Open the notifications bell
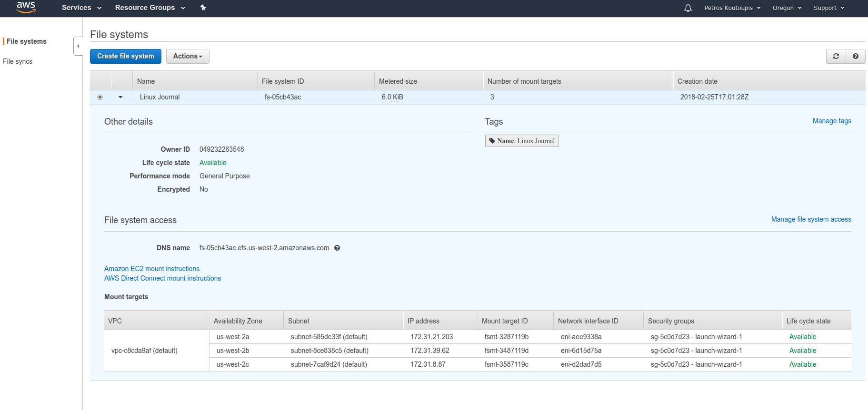Screen dimensions: 868x410 (x=688, y=8)
